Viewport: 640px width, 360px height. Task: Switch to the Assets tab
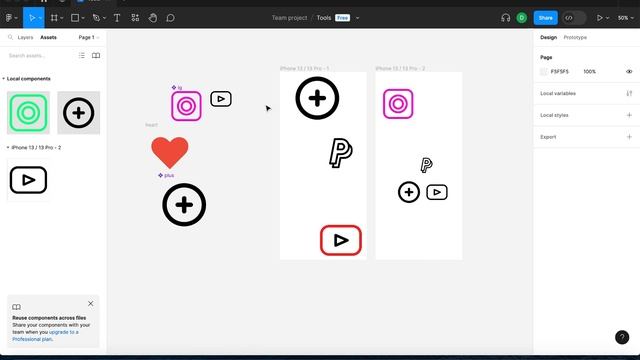coord(48,37)
